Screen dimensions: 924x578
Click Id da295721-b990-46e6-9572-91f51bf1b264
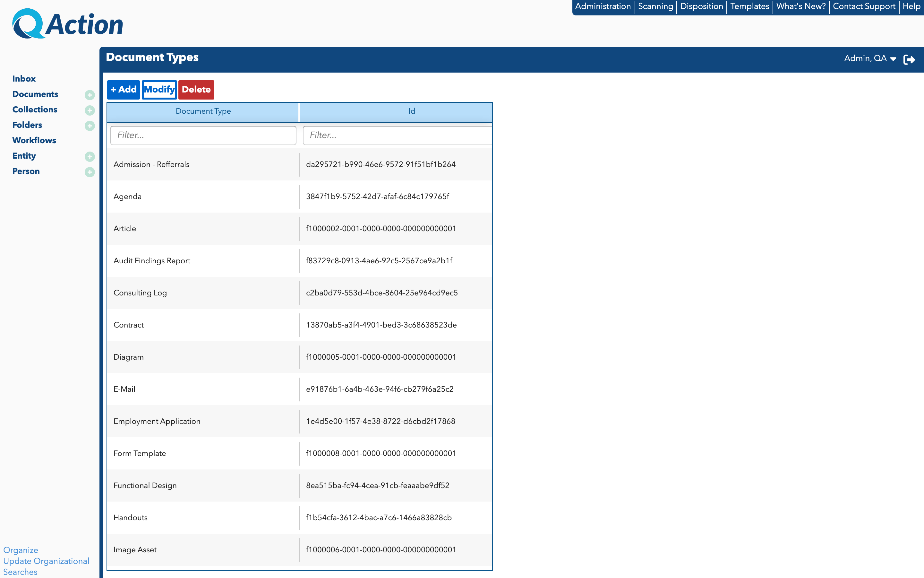click(x=381, y=164)
